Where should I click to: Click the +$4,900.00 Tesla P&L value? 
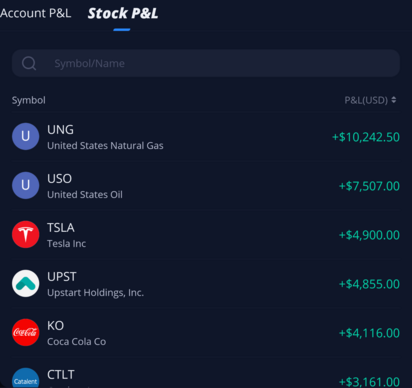tap(369, 235)
